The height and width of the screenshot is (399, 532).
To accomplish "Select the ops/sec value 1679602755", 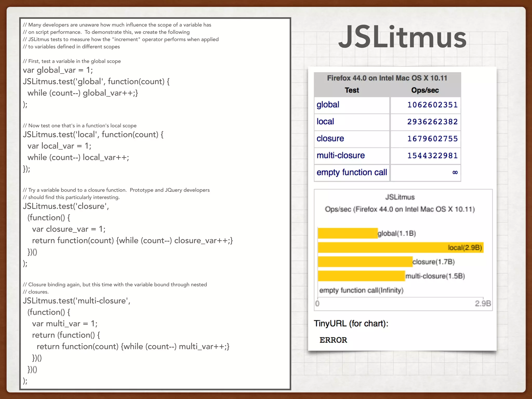I will tap(432, 139).
